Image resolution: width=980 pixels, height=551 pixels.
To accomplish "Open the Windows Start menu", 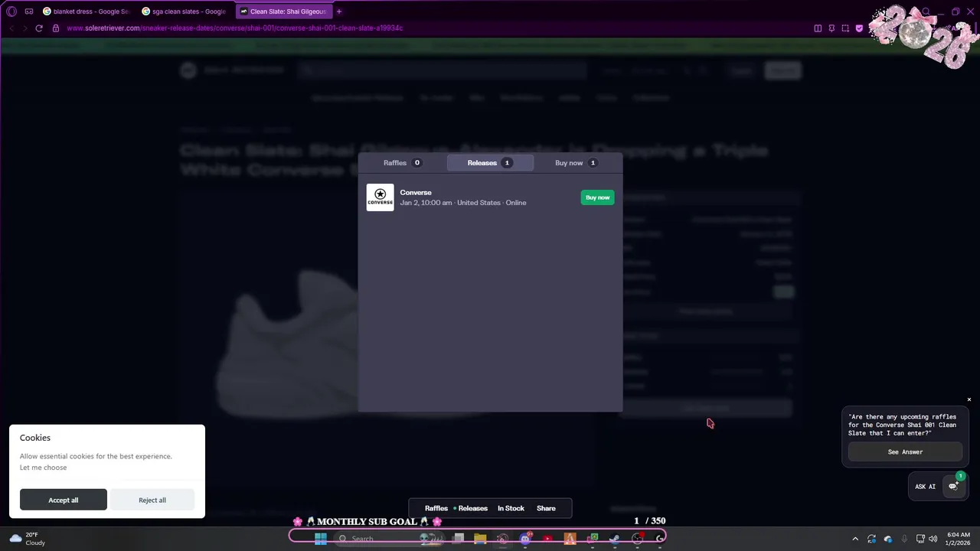I will tap(321, 538).
